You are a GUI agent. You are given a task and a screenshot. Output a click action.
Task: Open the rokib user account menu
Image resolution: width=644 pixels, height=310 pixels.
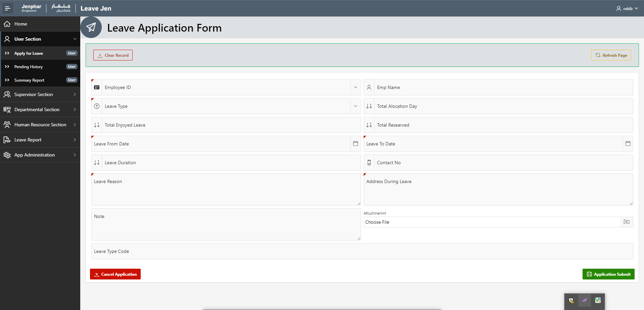(x=627, y=8)
